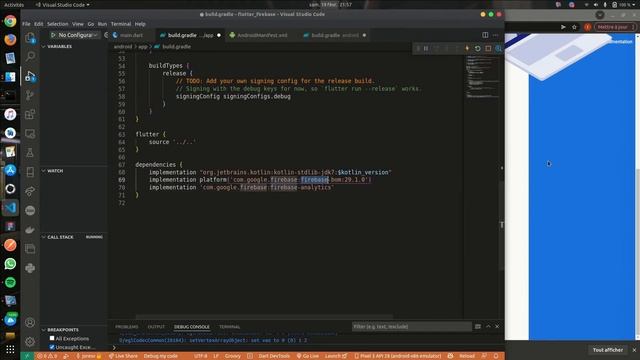Image resolution: width=640 pixels, height=360 pixels.
Task: Uncheck the Uncaught Exceptions breakpoint checkbox
Action: [x=52, y=347]
